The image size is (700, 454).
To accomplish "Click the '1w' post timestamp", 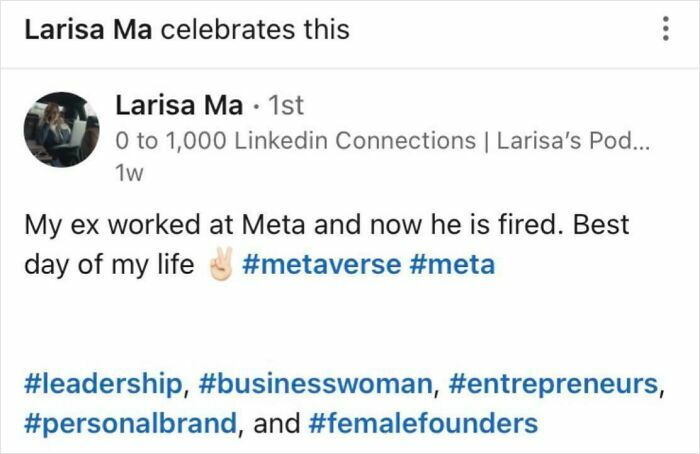I will 130,173.
